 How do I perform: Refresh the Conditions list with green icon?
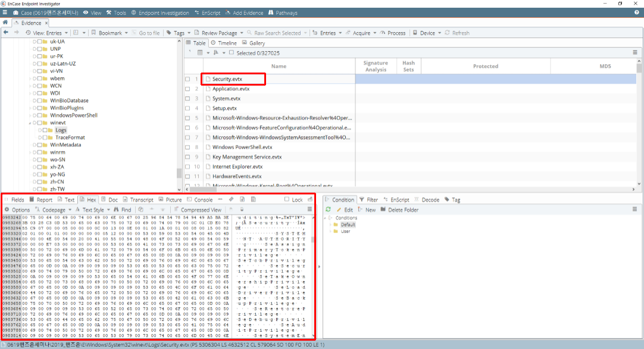328,209
